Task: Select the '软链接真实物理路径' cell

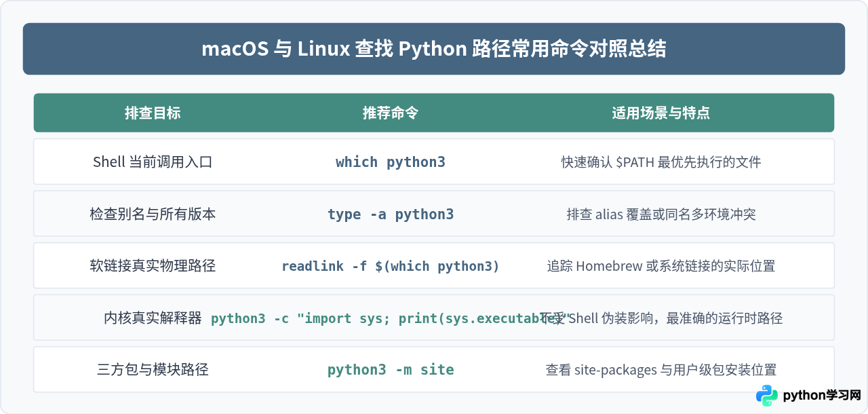Action: (153, 266)
